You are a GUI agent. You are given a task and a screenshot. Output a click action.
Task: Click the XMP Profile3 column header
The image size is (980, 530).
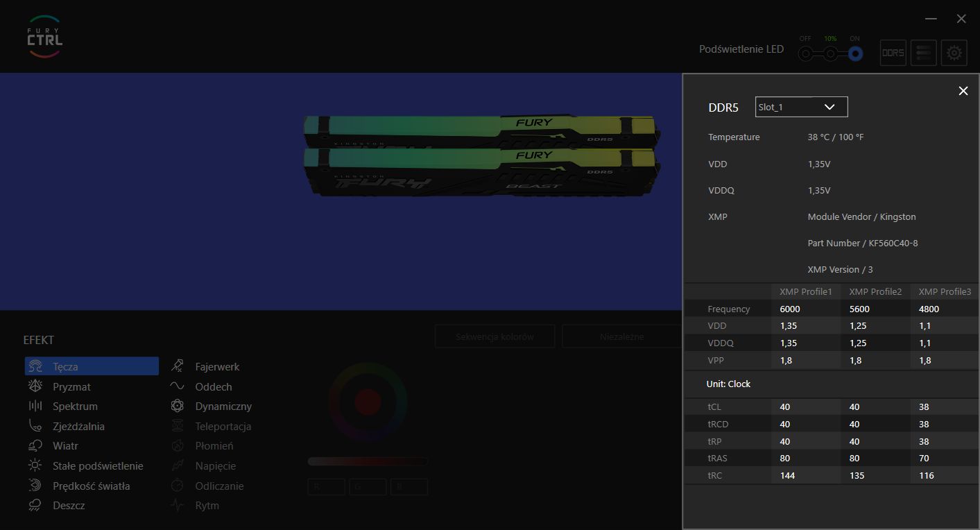pos(945,291)
